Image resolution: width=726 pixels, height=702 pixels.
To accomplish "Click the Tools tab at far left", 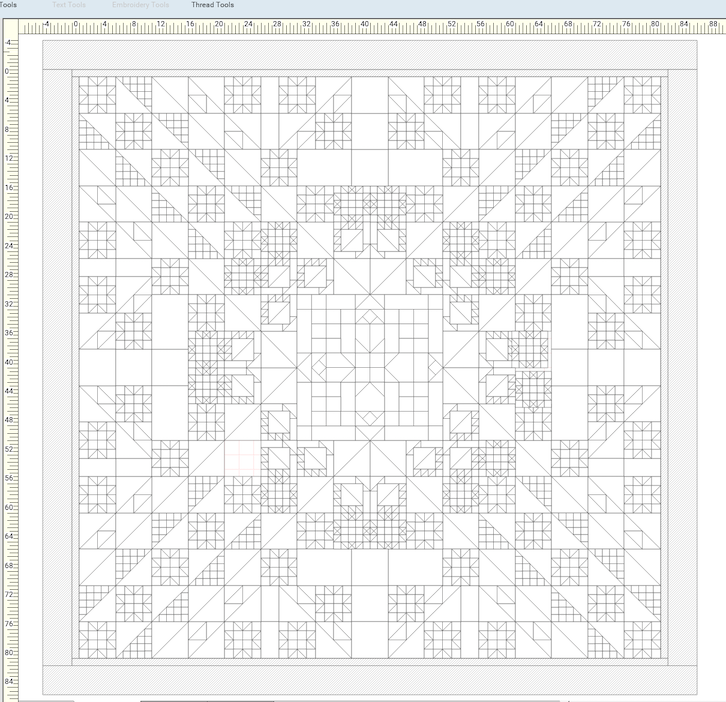I will pos(8,5).
